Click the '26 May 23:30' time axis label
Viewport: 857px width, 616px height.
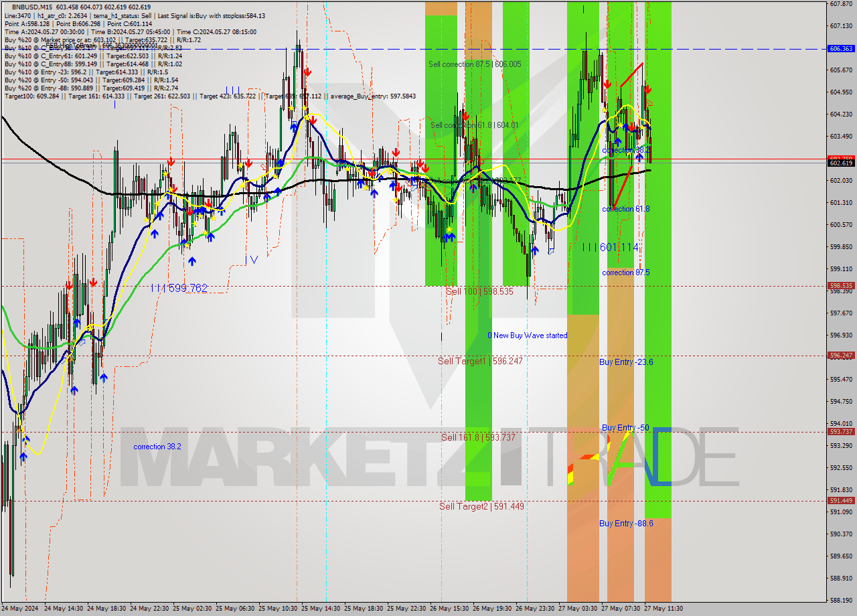pyautogui.click(x=535, y=609)
